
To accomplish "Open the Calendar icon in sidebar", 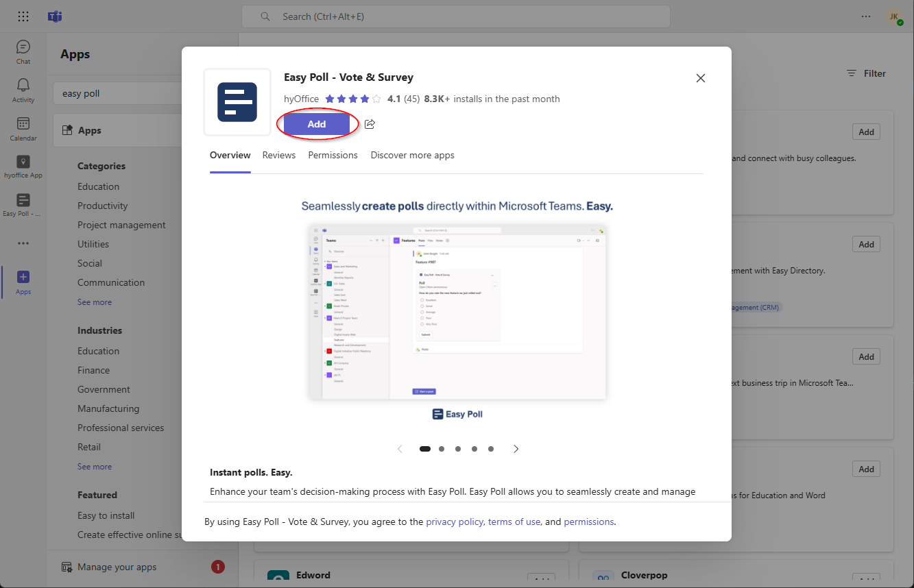I will [x=23, y=128].
